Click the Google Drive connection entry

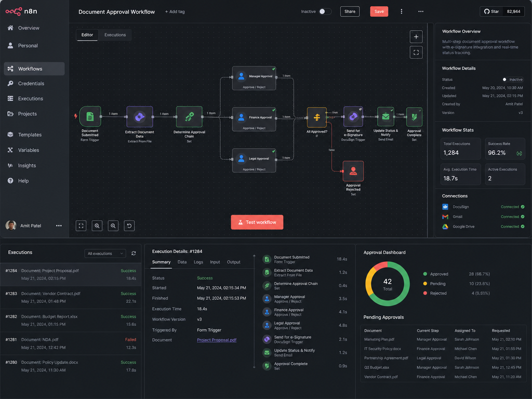coord(483,227)
